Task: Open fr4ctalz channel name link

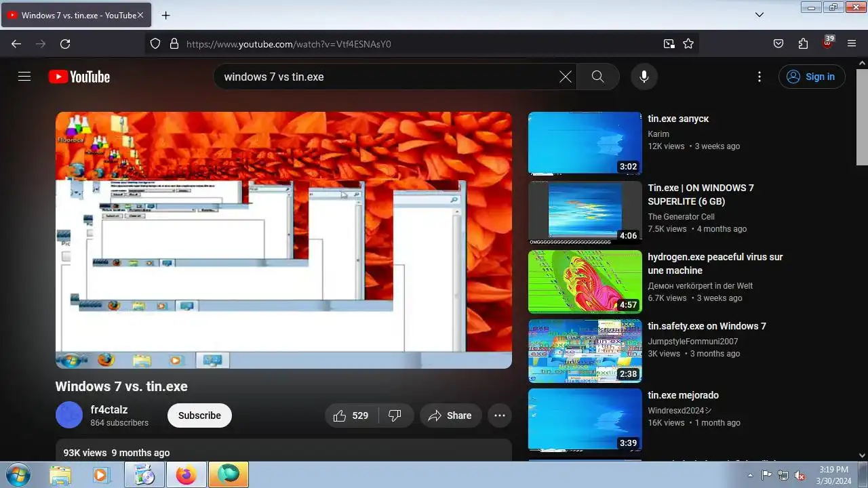Action: coord(109,409)
